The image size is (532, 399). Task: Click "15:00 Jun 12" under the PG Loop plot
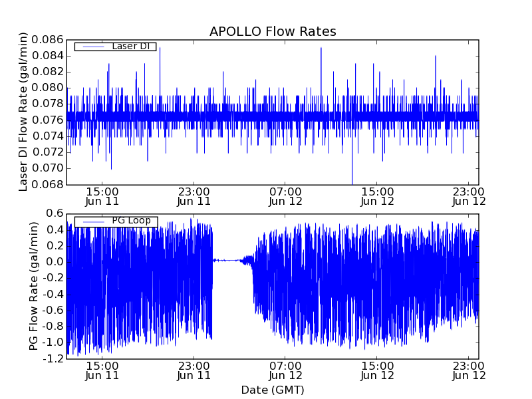377,371
